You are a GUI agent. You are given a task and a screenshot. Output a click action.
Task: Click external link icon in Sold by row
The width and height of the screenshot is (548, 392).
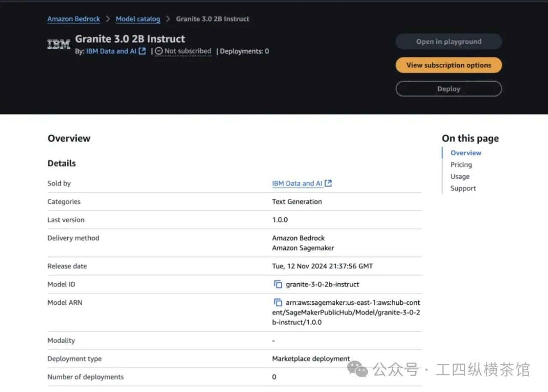(328, 184)
